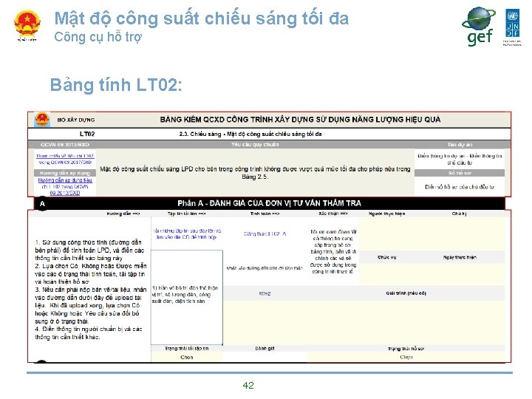532x399 pixels.
Task: Click the Tên dự án header
Action: point(460,145)
